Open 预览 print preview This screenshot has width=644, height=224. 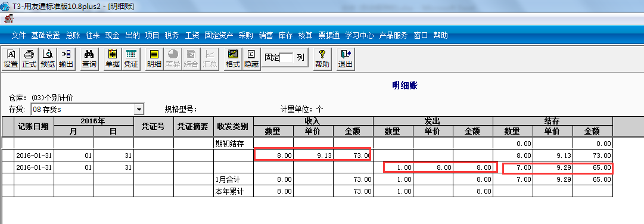point(47,59)
